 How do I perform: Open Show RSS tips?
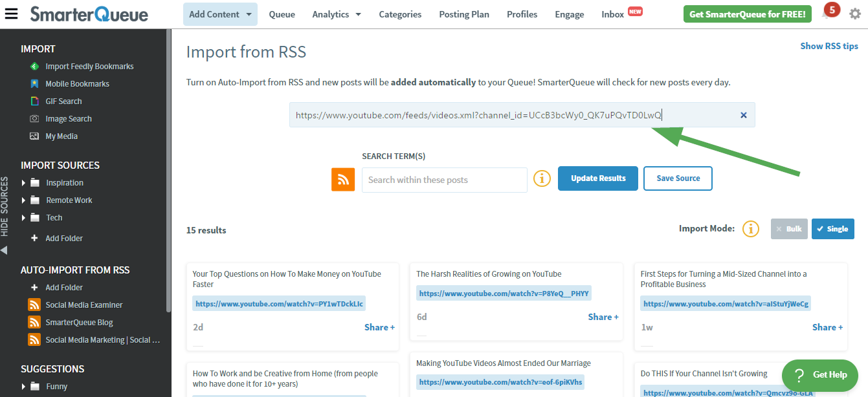coord(829,46)
